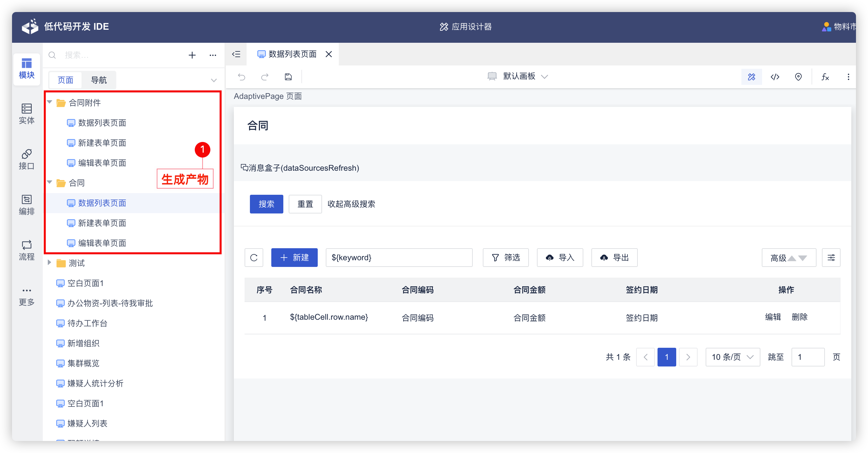
Task: Click the 新建 create button
Action: tap(294, 258)
